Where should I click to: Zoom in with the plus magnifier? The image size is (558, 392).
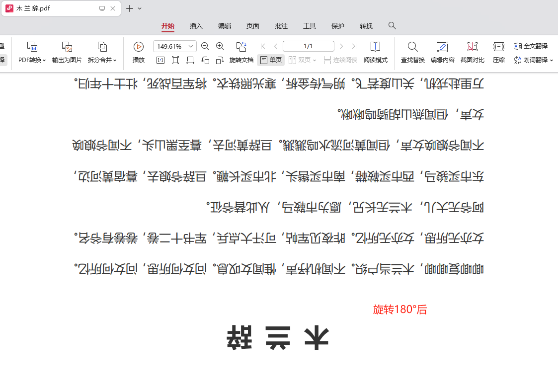(220, 46)
